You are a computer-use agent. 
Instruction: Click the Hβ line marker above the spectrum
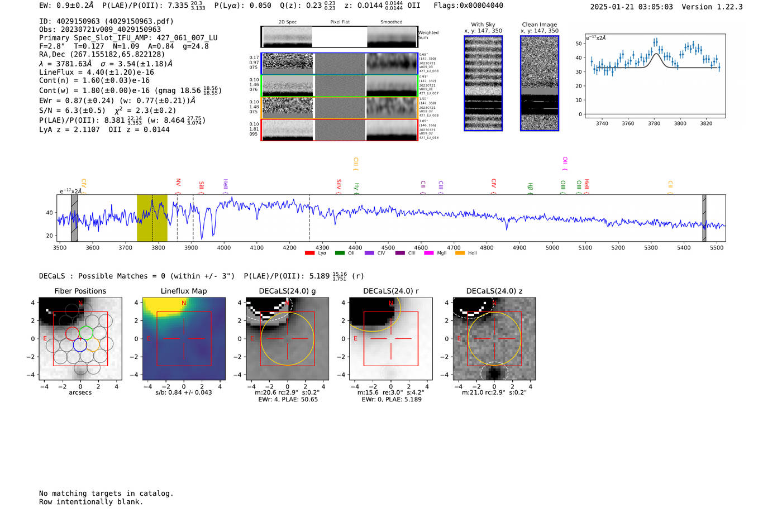530,189
